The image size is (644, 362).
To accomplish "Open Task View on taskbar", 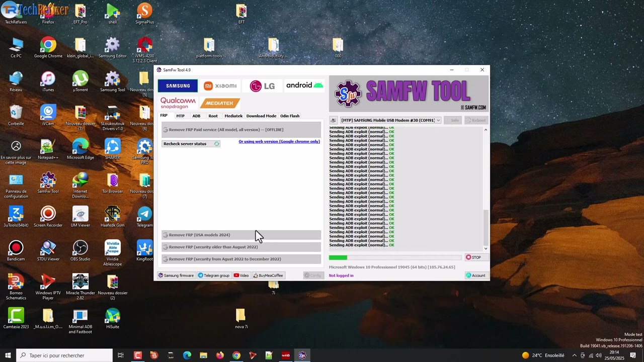I will click(121, 355).
